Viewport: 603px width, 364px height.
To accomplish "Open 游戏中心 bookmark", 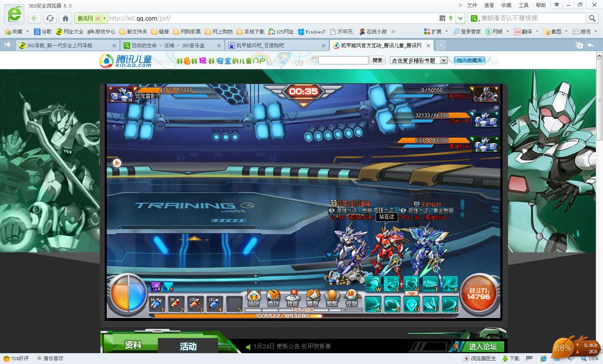I will click(101, 31).
